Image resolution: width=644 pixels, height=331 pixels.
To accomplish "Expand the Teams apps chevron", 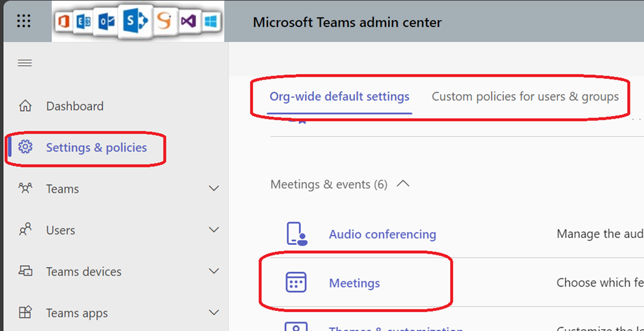I will [214, 313].
